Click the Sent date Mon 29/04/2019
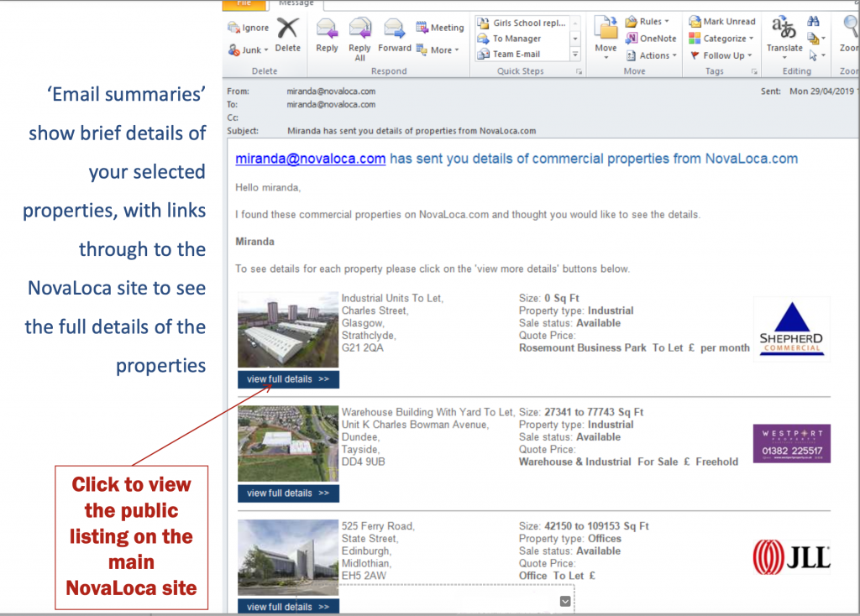 821,91
